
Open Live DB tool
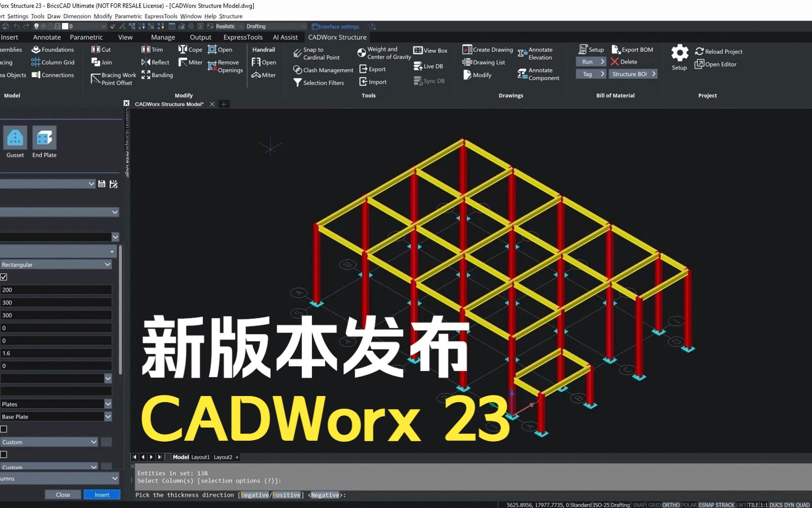click(x=428, y=66)
